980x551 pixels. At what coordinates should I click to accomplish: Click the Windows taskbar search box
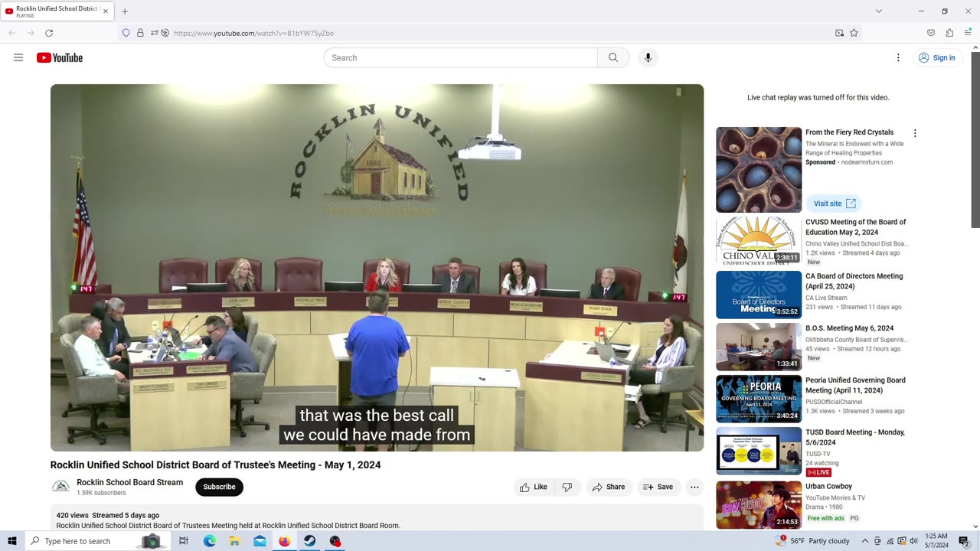coord(95,541)
